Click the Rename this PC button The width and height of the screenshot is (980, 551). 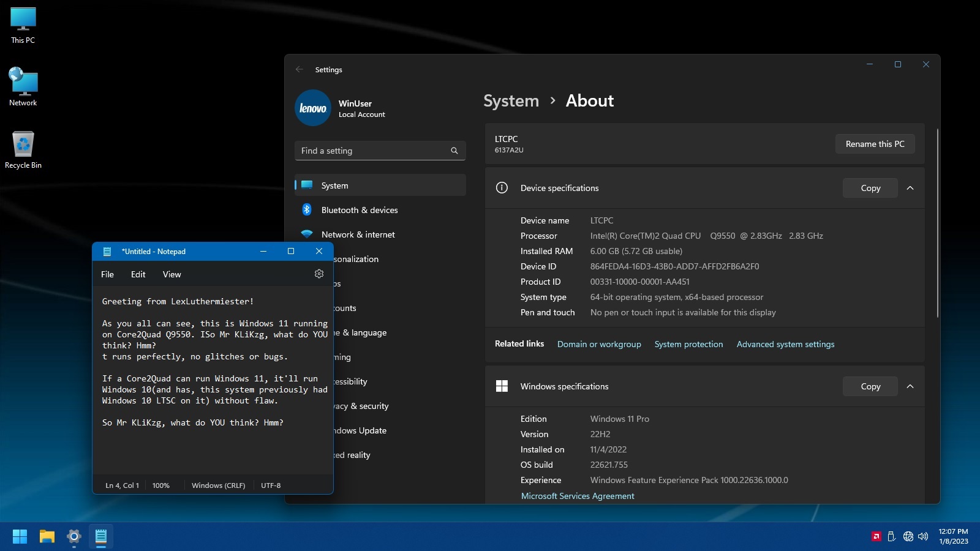tap(875, 144)
